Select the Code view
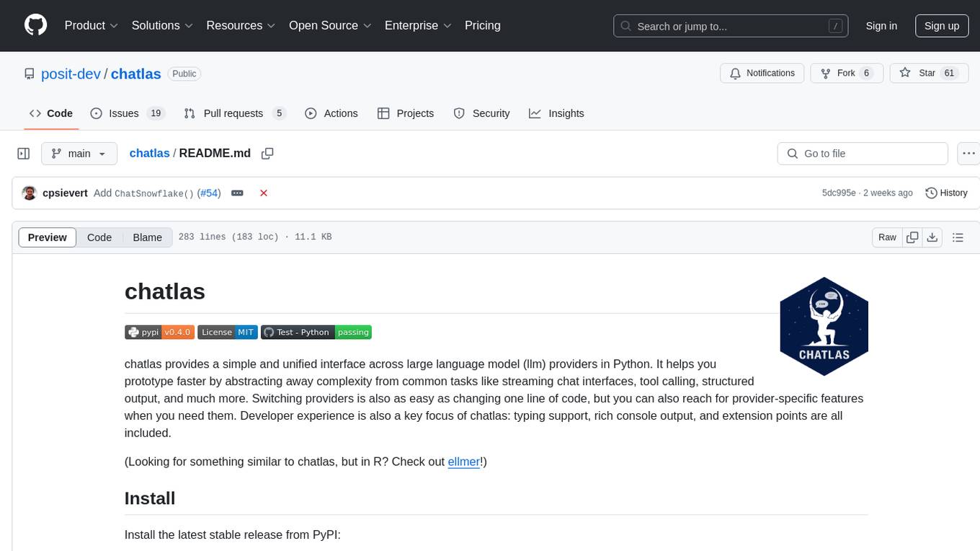Image resolution: width=980 pixels, height=551 pixels. point(99,237)
